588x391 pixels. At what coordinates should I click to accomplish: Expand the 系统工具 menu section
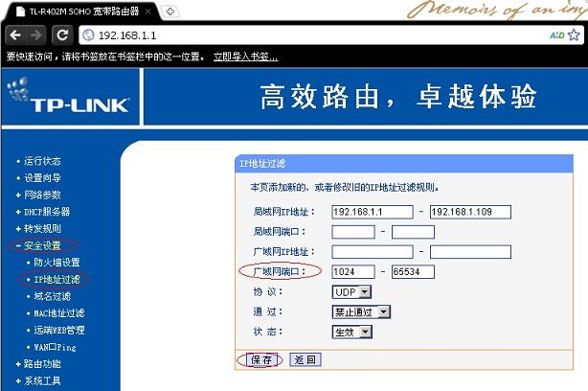pyautogui.click(x=44, y=380)
